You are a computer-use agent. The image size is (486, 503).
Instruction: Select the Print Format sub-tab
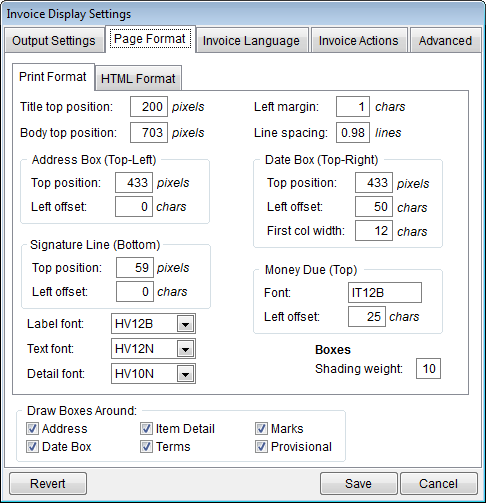tap(53, 77)
